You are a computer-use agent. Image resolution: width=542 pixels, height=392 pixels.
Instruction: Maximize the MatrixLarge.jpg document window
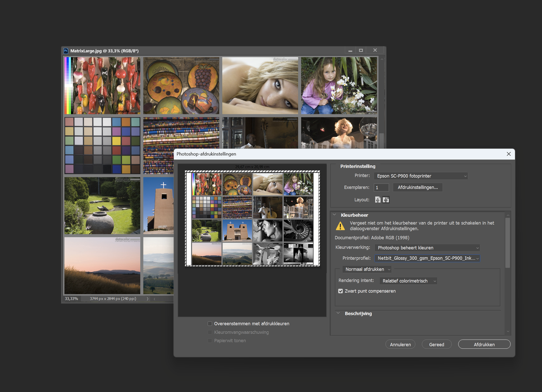point(361,51)
